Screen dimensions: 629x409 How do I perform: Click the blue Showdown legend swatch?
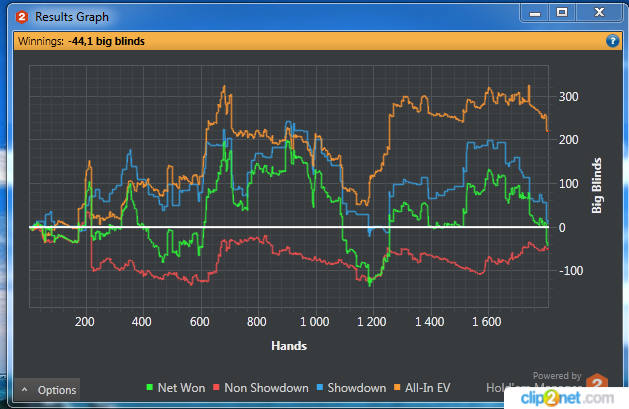coord(320,387)
